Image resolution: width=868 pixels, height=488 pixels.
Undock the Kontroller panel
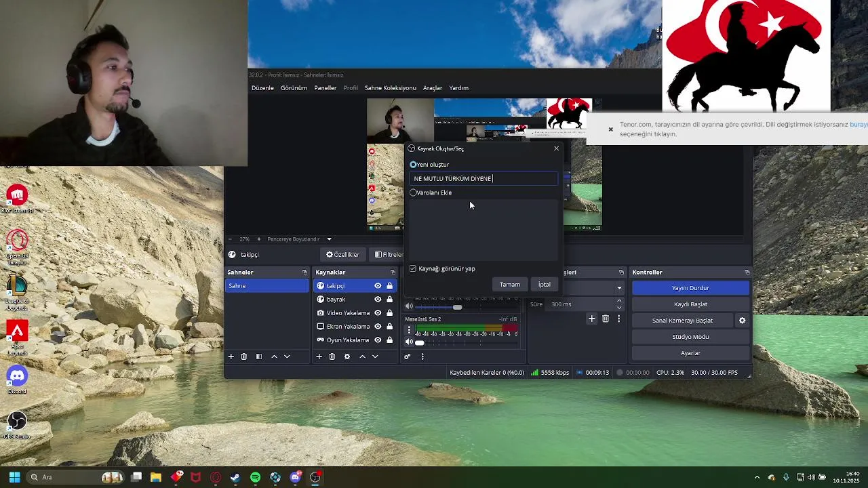click(747, 272)
